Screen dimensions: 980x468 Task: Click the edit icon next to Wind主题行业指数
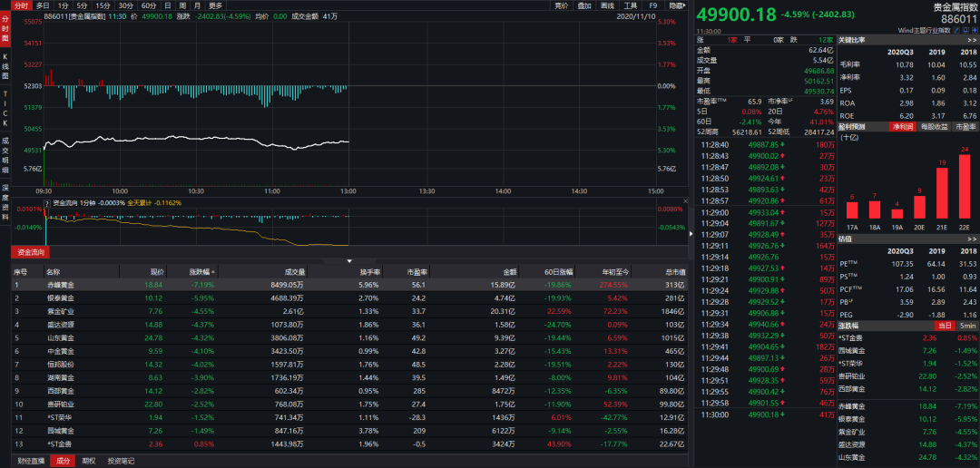[x=956, y=30]
